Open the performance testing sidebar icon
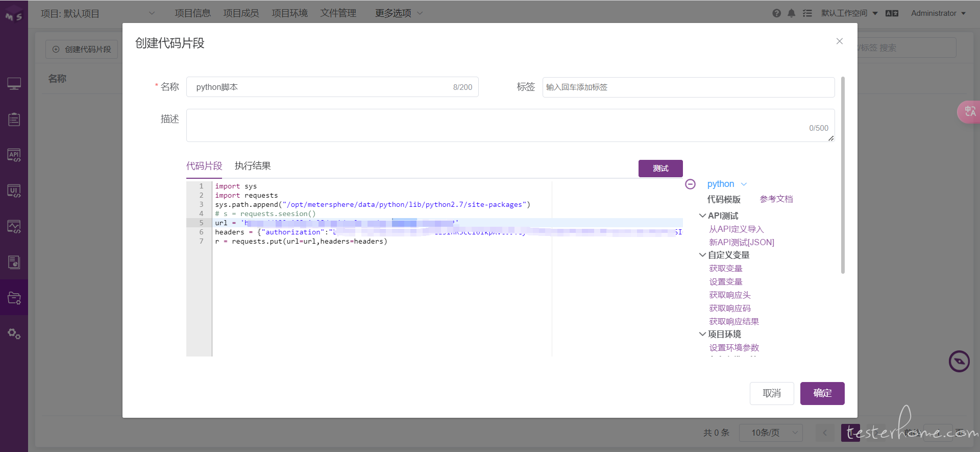The width and height of the screenshot is (980, 452). [x=14, y=227]
